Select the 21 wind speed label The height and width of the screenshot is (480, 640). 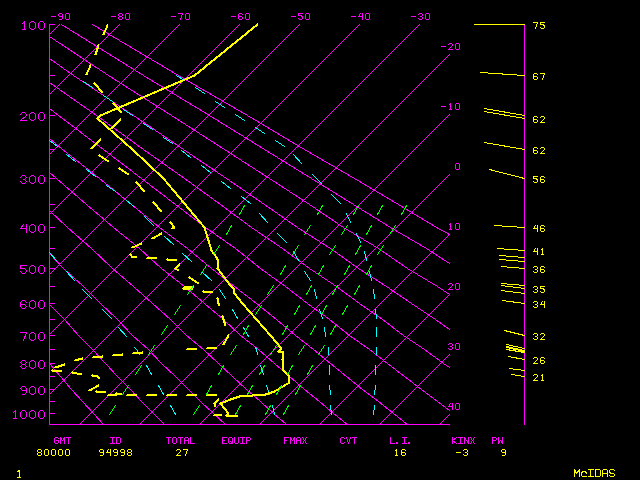pos(538,377)
